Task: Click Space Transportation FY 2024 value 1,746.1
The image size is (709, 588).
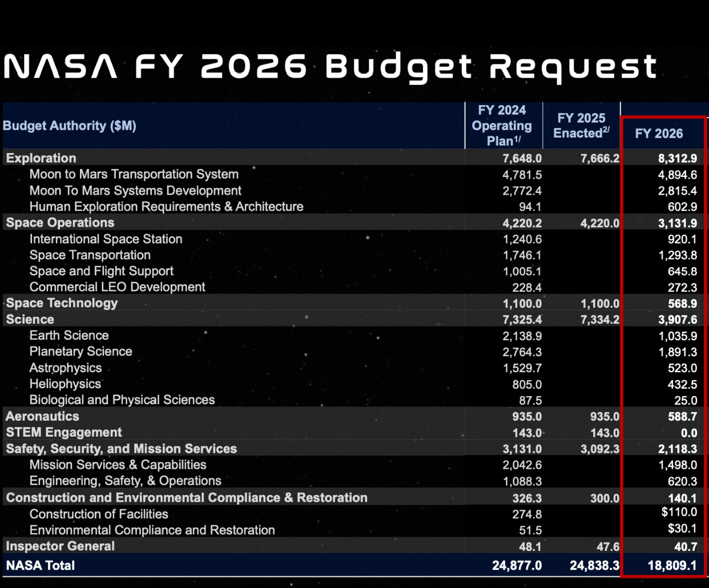Action: 522,255
